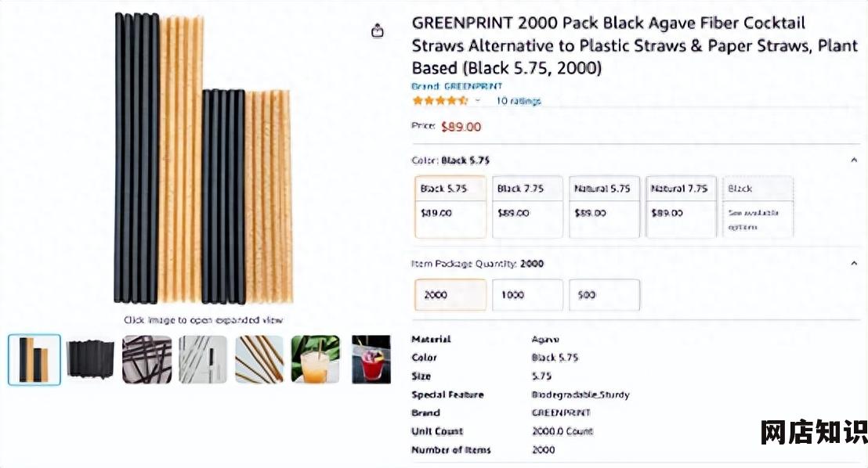
Task: Open the GREENPRINT brand link
Action: (457, 86)
